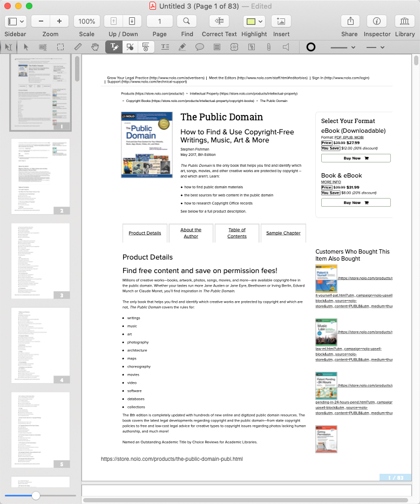This screenshot has width=420, height=504.
Task: Click the store.nolo.com footer URL
Action: pos(172,459)
